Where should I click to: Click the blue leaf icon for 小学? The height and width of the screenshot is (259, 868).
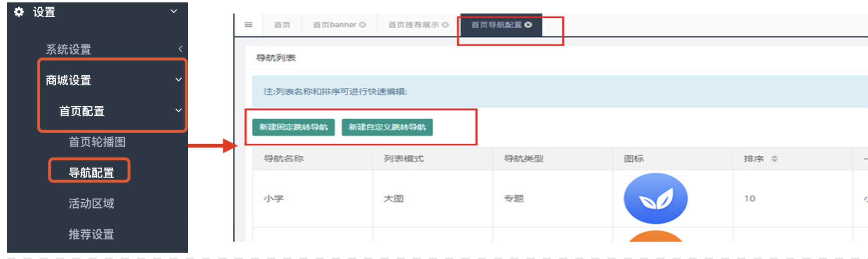point(656,199)
